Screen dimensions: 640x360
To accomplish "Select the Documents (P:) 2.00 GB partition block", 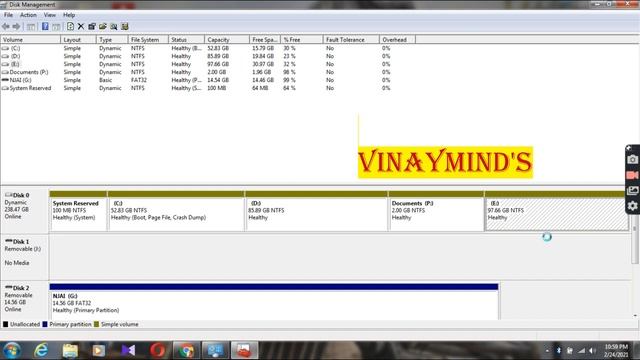I will coord(436,211).
